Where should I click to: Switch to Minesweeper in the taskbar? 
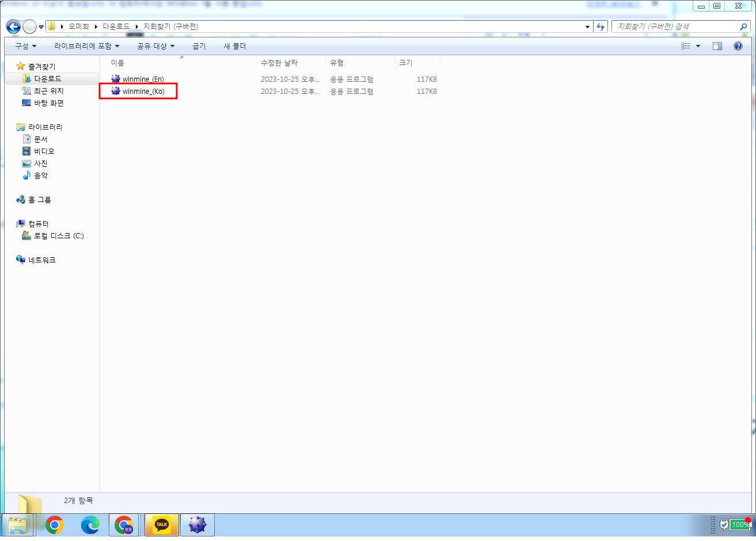click(197, 525)
